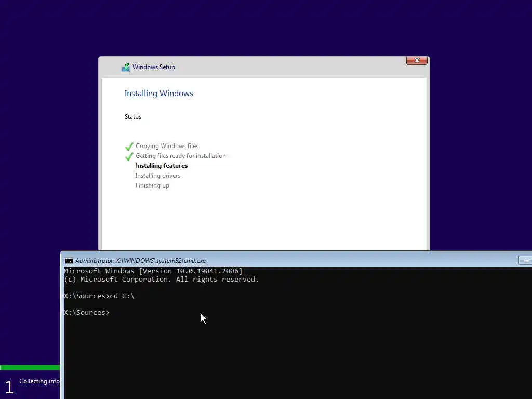
Task: Click the 'cd C:\' command line
Action: [x=99, y=296]
